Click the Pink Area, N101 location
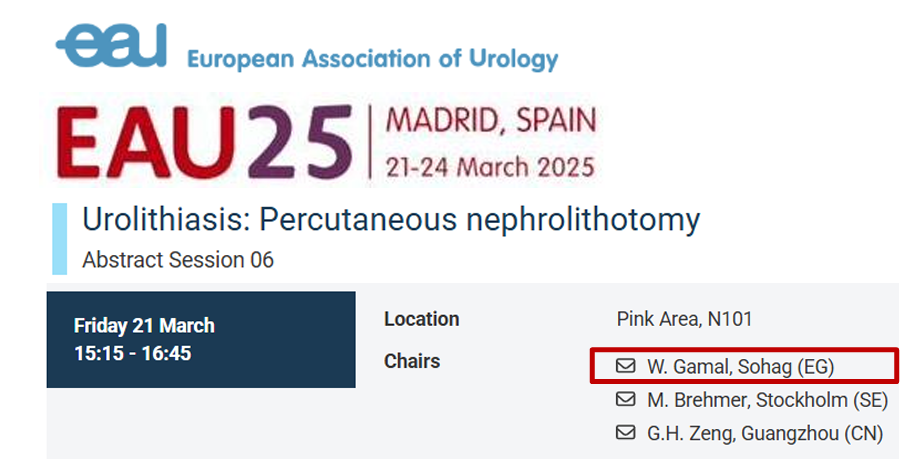The width and height of the screenshot is (911, 459). tap(684, 320)
